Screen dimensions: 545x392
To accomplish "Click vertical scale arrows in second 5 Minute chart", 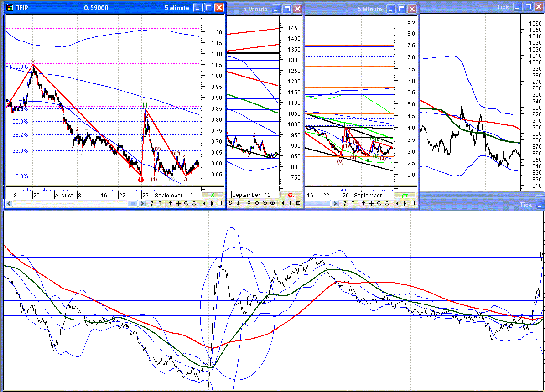I will coord(249,203).
